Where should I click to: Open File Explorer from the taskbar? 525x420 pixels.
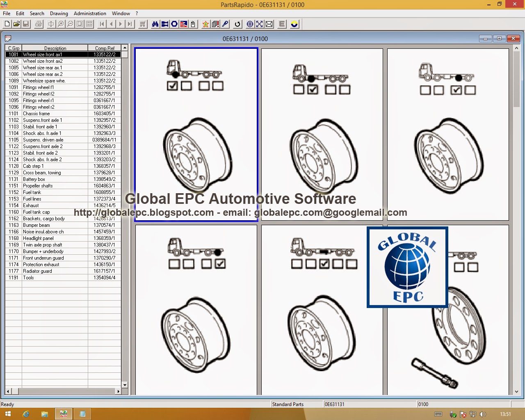click(x=44, y=414)
